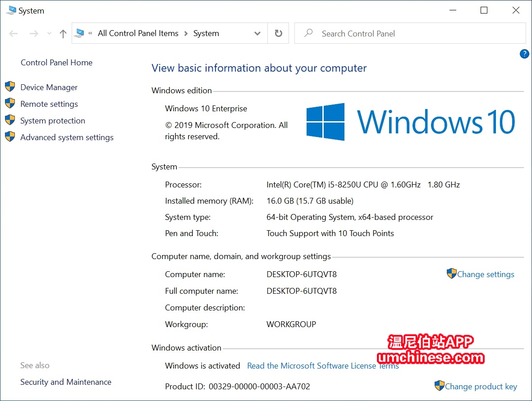532x401 pixels.
Task: Click the computer icon in address bar
Action: [x=79, y=33]
